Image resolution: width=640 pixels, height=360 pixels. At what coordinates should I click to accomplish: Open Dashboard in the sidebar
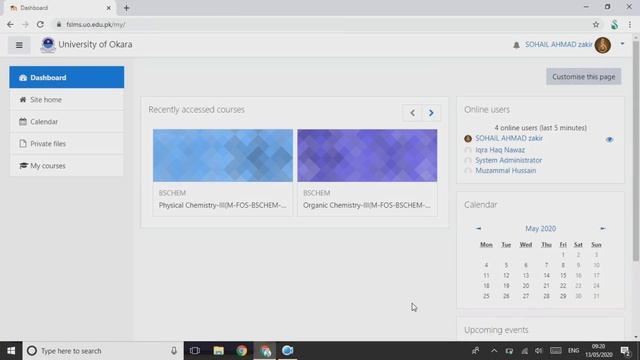click(x=67, y=77)
